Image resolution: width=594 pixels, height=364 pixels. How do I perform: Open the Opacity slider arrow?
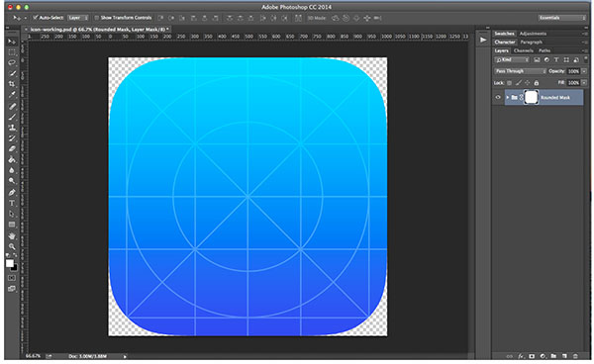(584, 71)
